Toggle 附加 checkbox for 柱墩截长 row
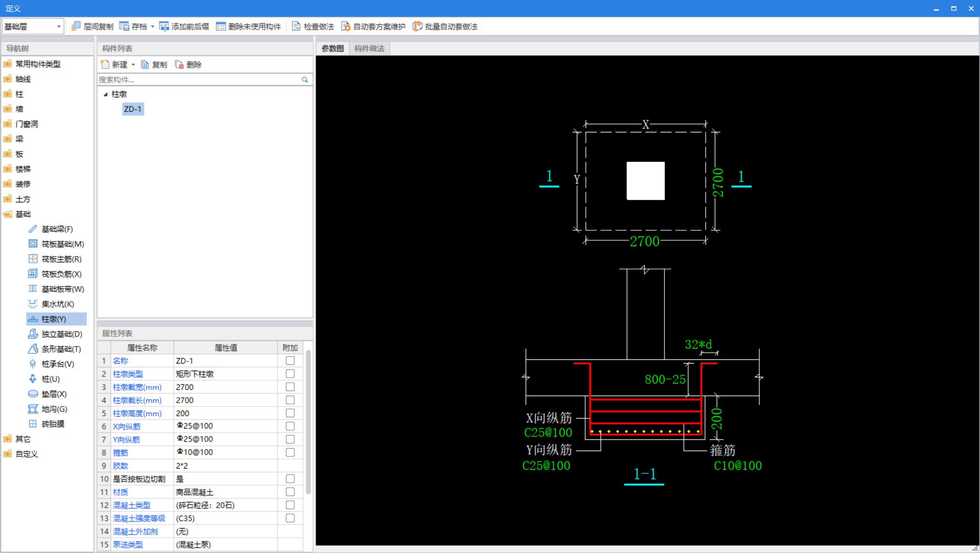Viewport: 980px width, 553px height. [290, 400]
